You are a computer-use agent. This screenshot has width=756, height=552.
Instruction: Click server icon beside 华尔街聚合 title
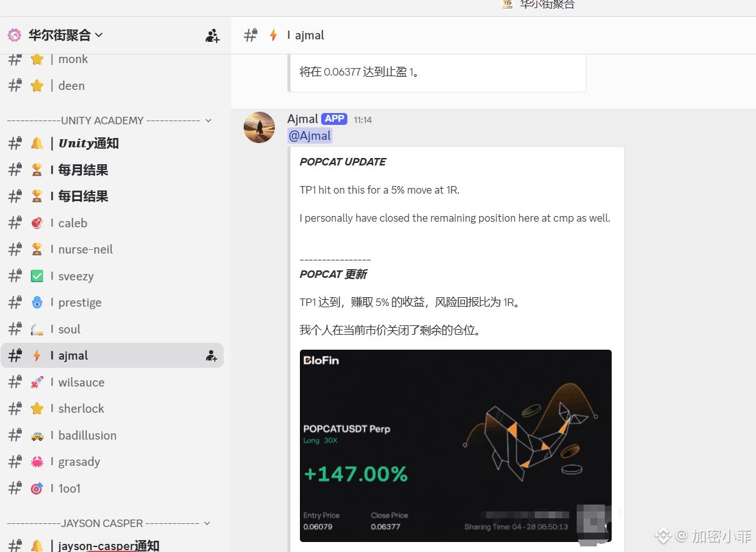(14, 35)
